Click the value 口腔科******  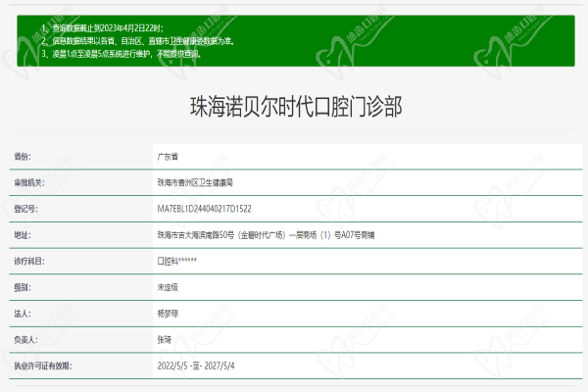177,261
